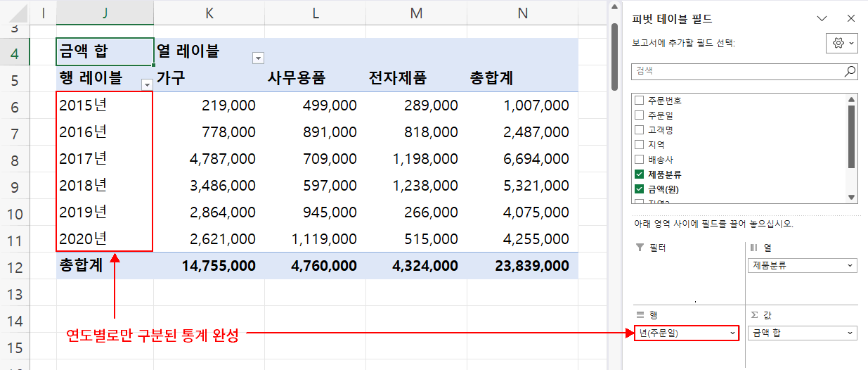The width and height of the screenshot is (868, 370).
Task: Click the field list scrollbar thumb
Action: pos(852,136)
